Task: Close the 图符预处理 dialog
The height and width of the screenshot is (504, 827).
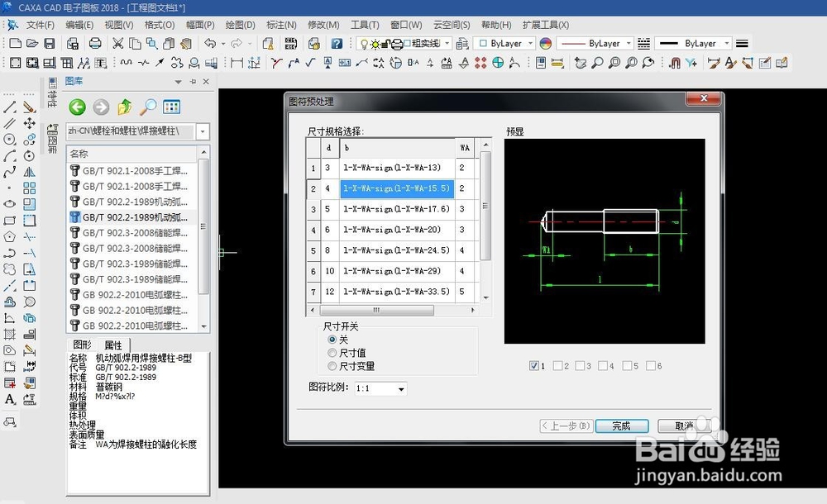Action: [x=704, y=98]
